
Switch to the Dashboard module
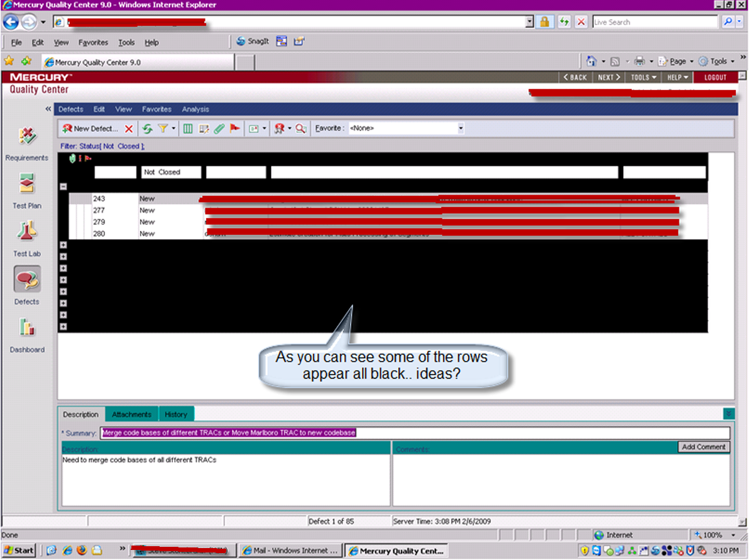point(26,334)
